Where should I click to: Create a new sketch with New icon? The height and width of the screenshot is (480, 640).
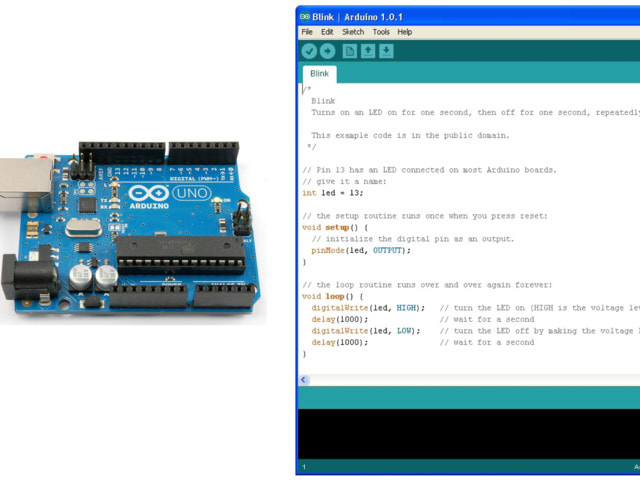pos(349,51)
